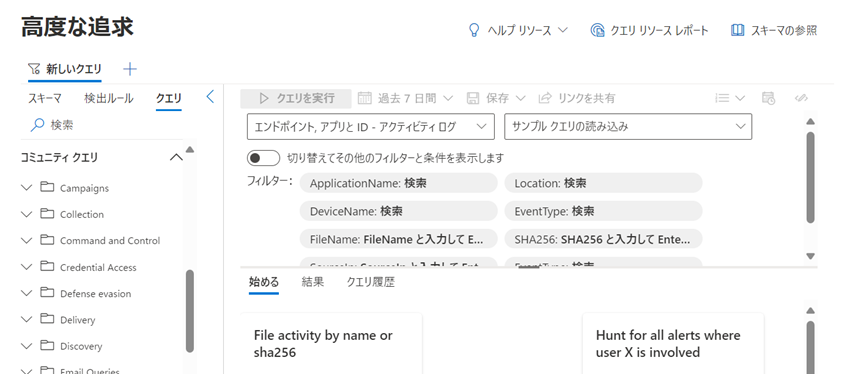Expand the Collection folder chevron
Viewport: 850px width, 374px height.
(27, 214)
